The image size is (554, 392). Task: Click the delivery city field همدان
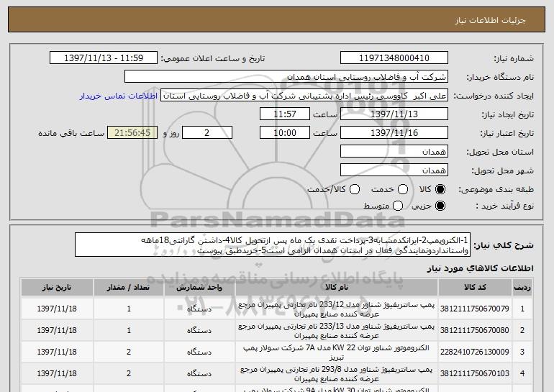(394, 170)
